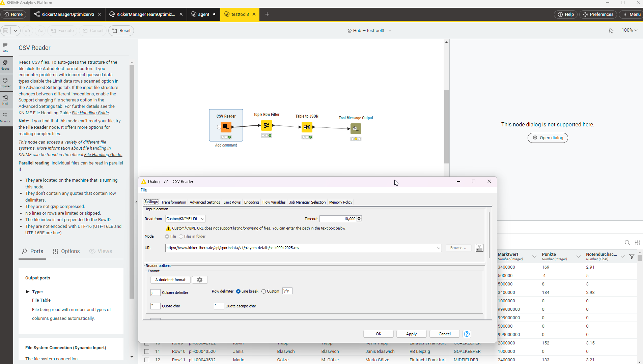Click the Column delimiter field
The width and height of the screenshot is (643, 364).
pyautogui.click(x=155, y=293)
